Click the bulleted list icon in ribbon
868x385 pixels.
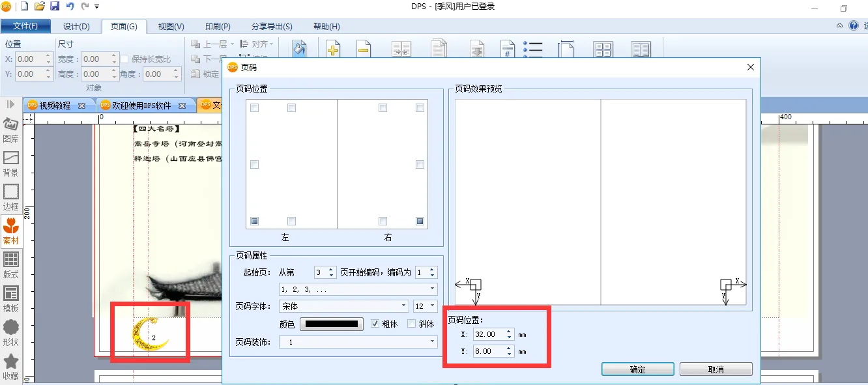[x=534, y=50]
